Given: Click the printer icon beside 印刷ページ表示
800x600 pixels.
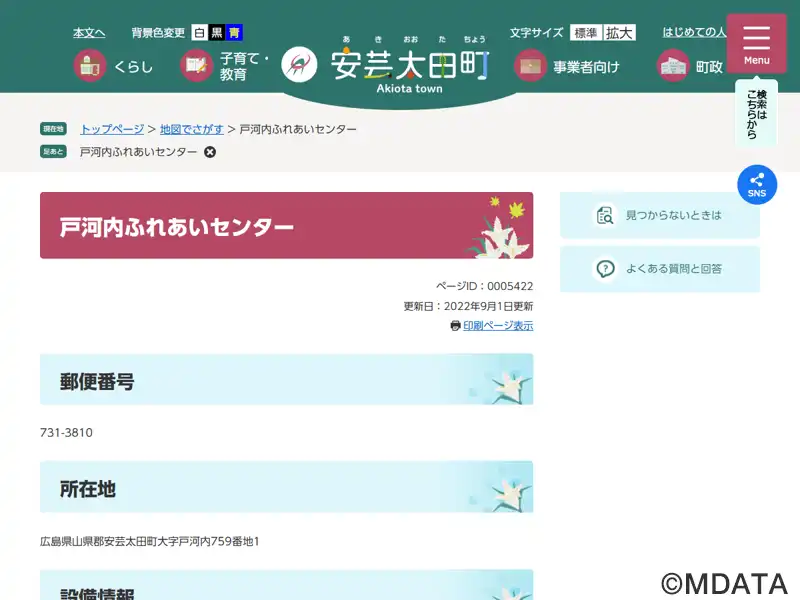Looking at the screenshot, I should tap(456, 326).
